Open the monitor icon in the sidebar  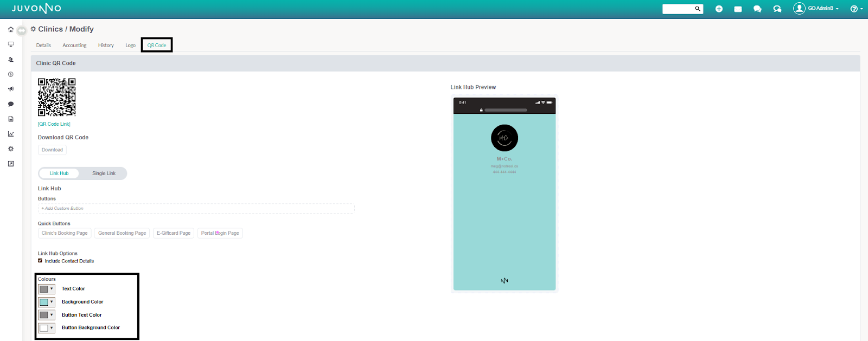coord(11,44)
